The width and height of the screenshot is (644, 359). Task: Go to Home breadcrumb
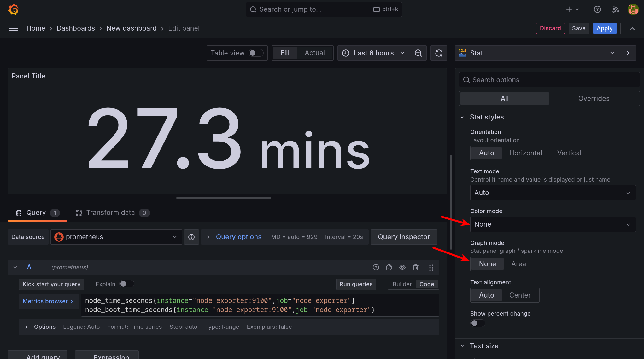pos(36,28)
